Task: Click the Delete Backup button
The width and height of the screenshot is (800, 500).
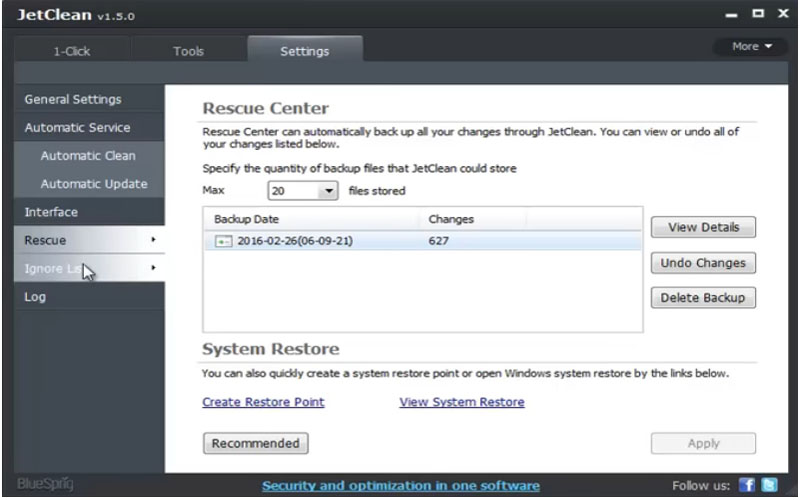Action: click(x=703, y=297)
